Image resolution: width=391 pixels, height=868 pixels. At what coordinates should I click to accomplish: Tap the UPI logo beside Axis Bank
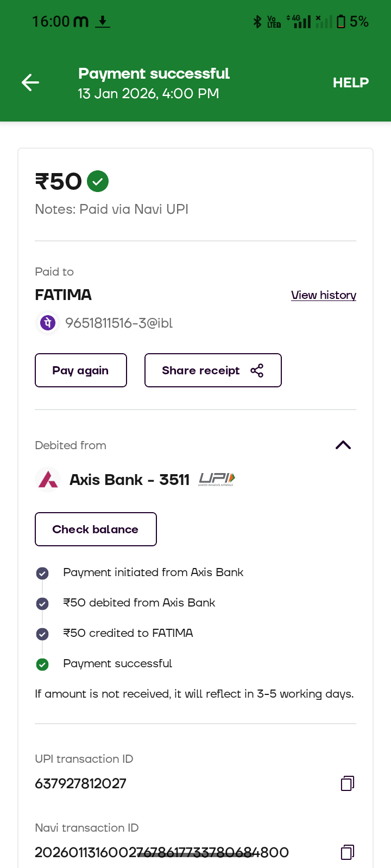(x=217, y=479)
